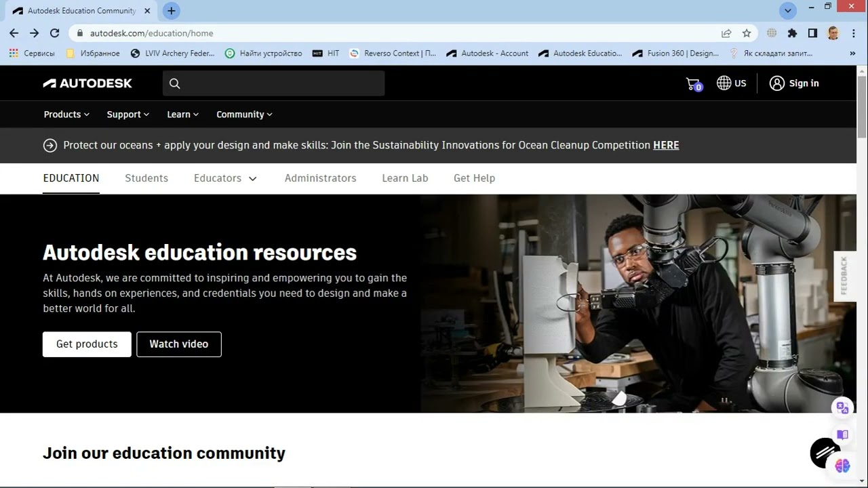Open the FEEDBACK side tab
Screen dimensions: 868x488
click(x=844, y=276)
